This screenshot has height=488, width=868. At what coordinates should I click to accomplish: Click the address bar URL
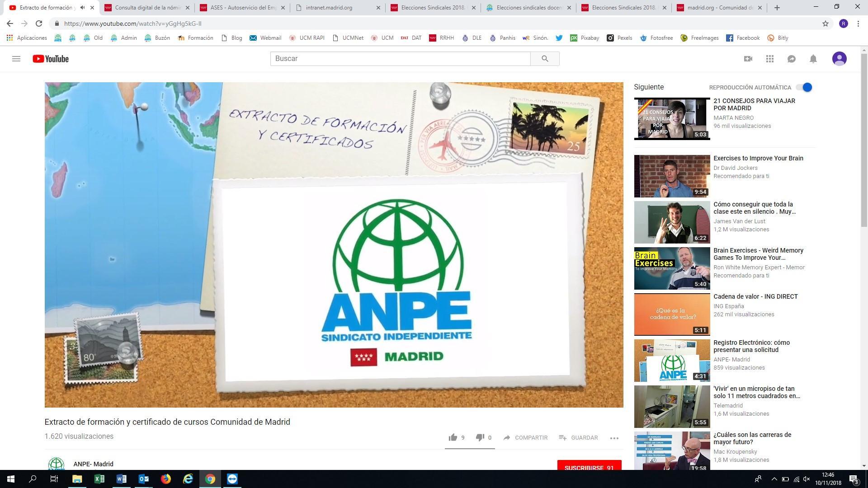[132, 23]
